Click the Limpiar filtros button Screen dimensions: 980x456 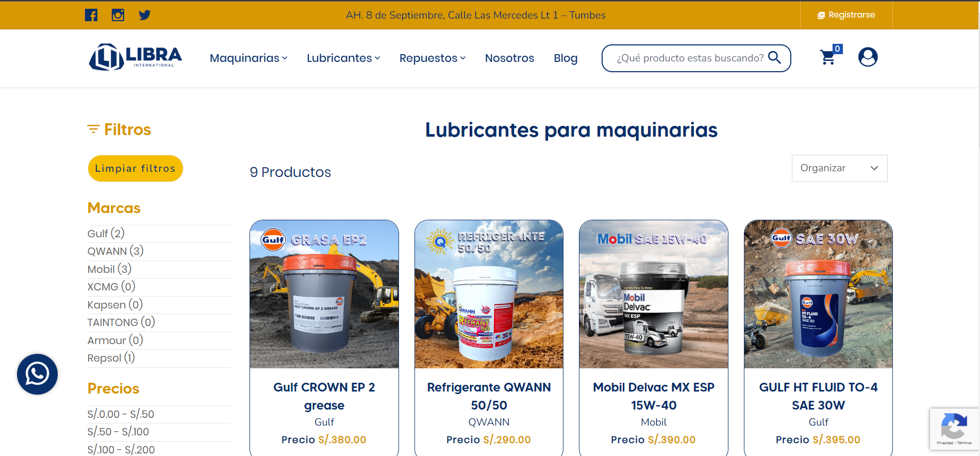tap(136, 168)
